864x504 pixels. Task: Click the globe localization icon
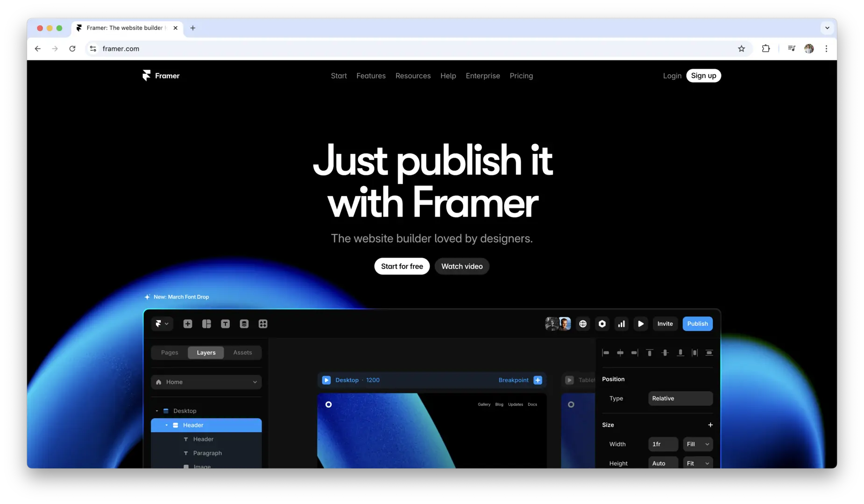(x=583, y=324)
